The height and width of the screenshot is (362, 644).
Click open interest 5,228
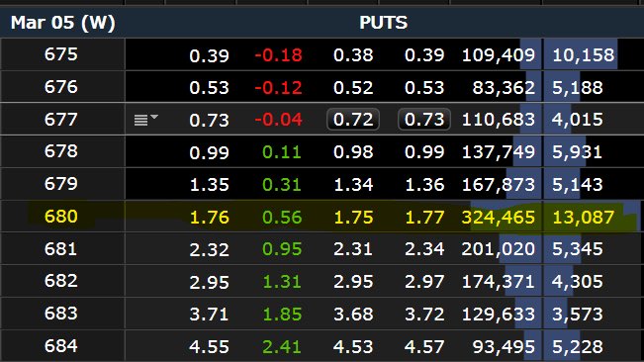click(578, 347)
